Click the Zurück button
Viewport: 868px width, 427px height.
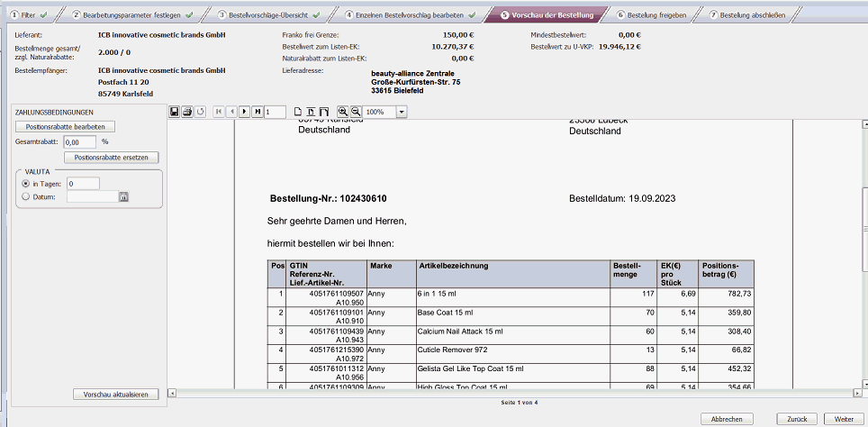tap(797, 419)
